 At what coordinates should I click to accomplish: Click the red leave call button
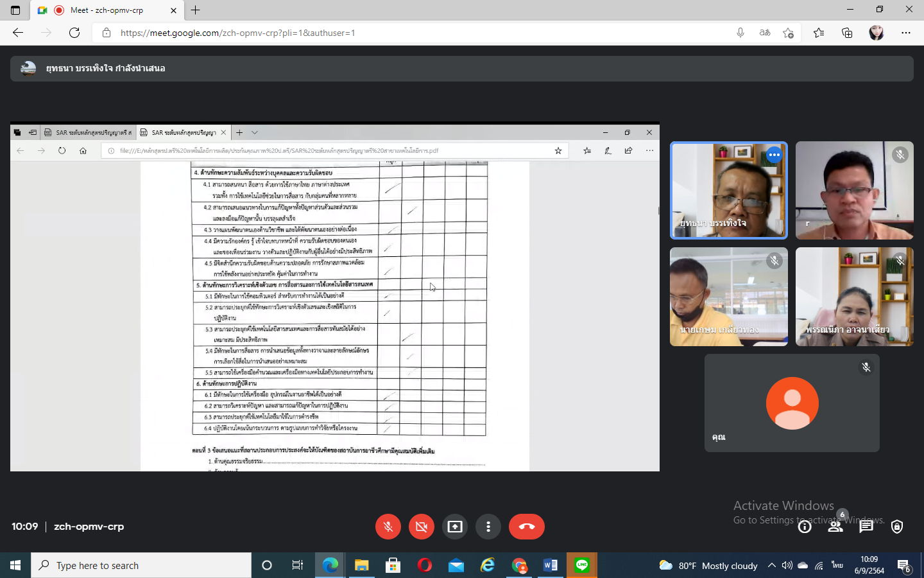click(x=526, y=527)
